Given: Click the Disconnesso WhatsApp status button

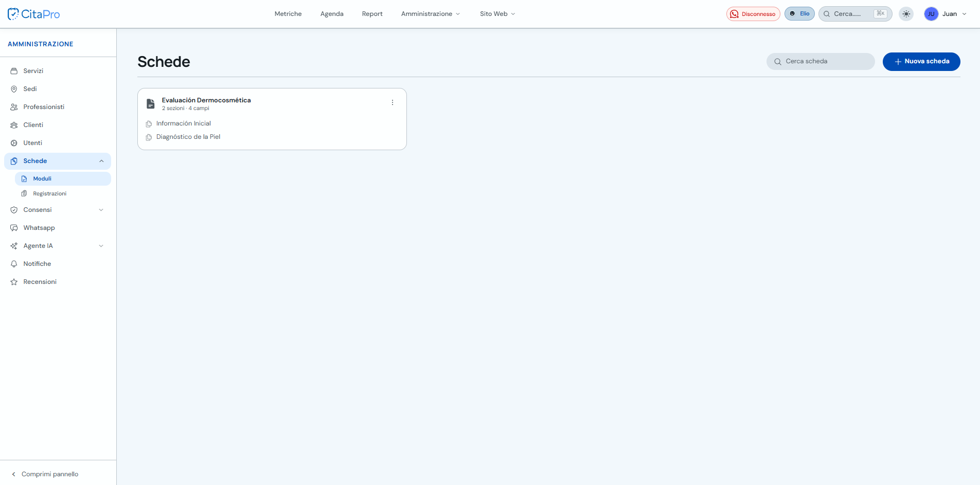Looking at the screenshot, I should (753, 14).
